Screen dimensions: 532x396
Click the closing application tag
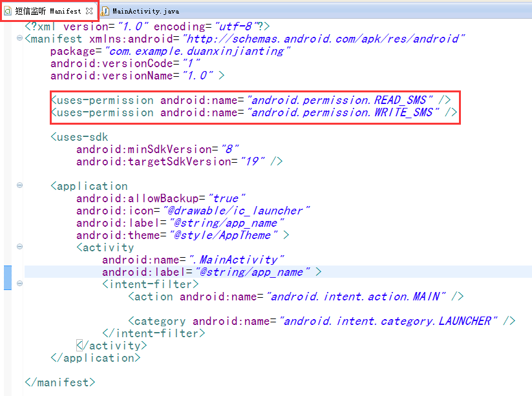pos(95,358)
